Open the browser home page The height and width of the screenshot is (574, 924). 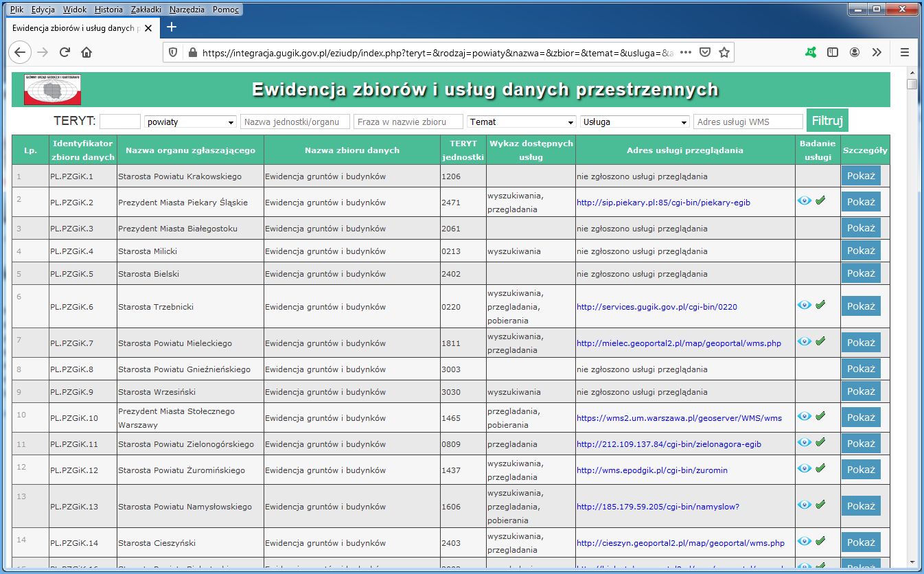point(86,52)
